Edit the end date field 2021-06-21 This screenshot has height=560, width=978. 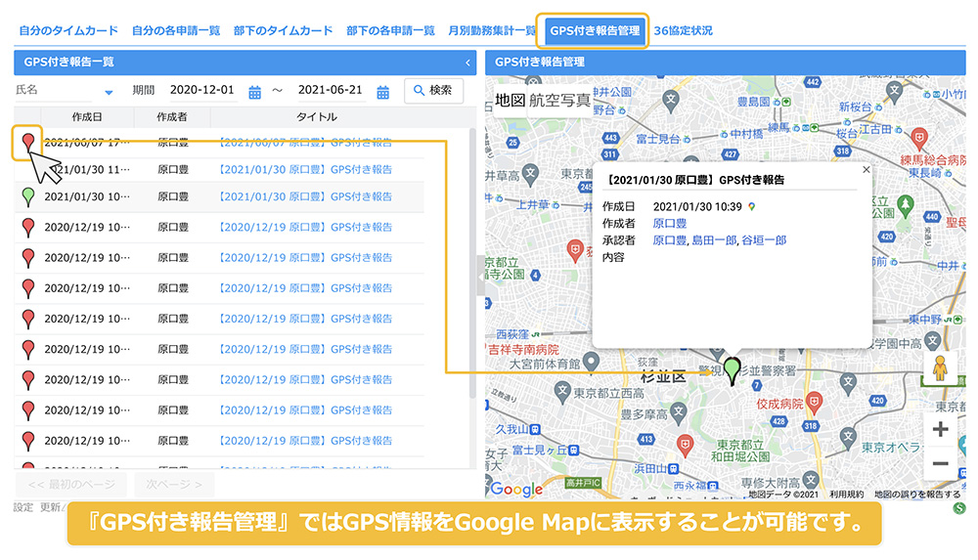tap(330, 90)
